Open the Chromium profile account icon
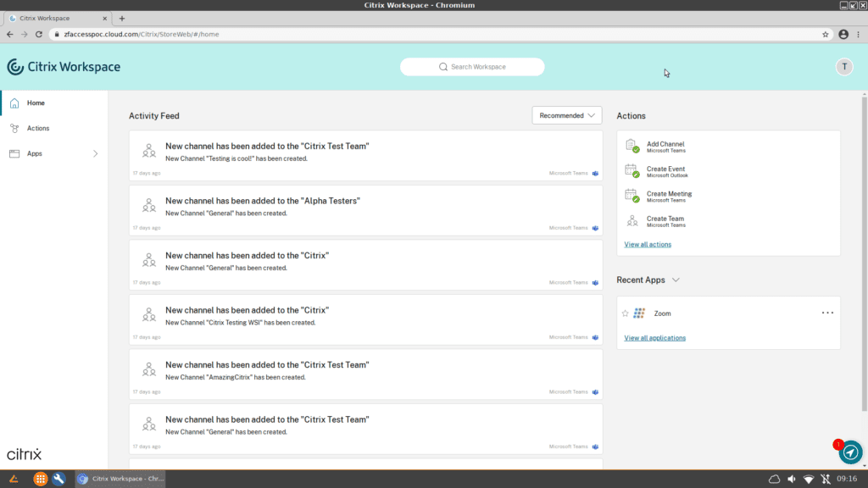 click(x=843, y=34)
